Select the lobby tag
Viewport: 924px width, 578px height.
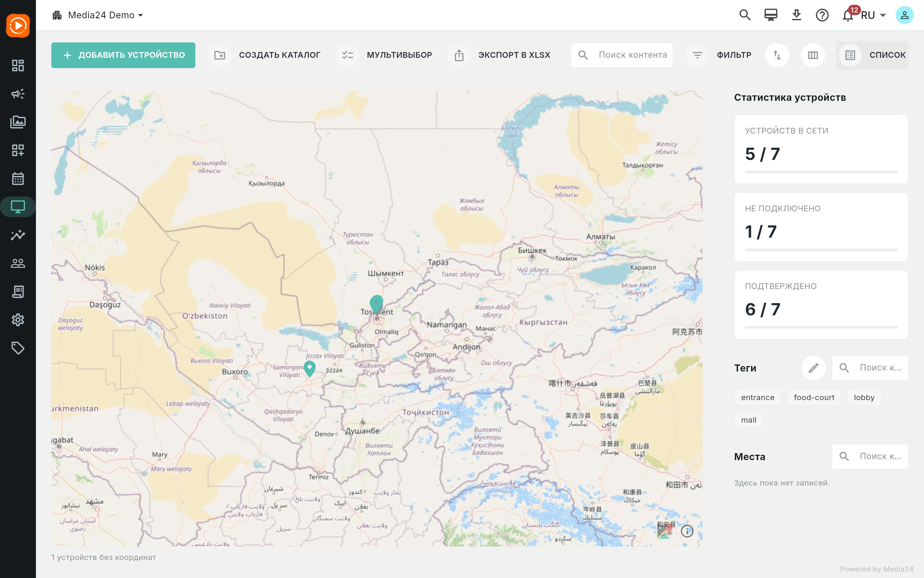click(864, 398)
